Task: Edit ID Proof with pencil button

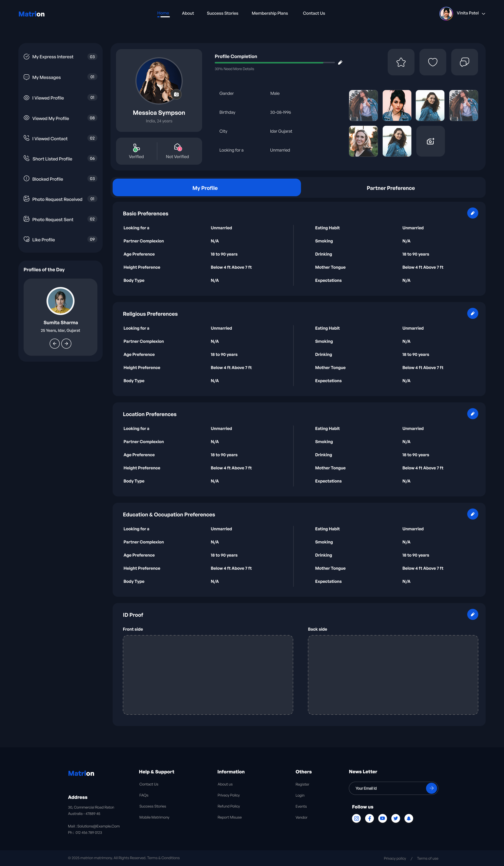Action: point(472,614)
